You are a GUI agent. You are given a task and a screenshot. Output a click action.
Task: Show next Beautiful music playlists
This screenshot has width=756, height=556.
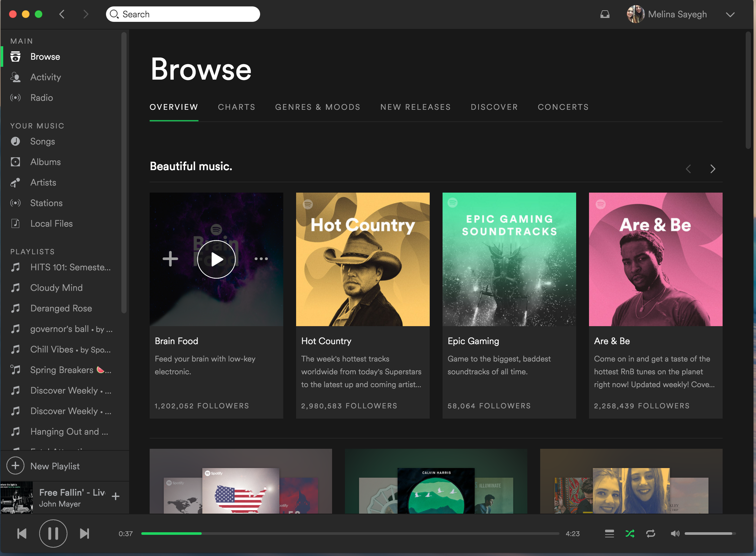point(713,169)
